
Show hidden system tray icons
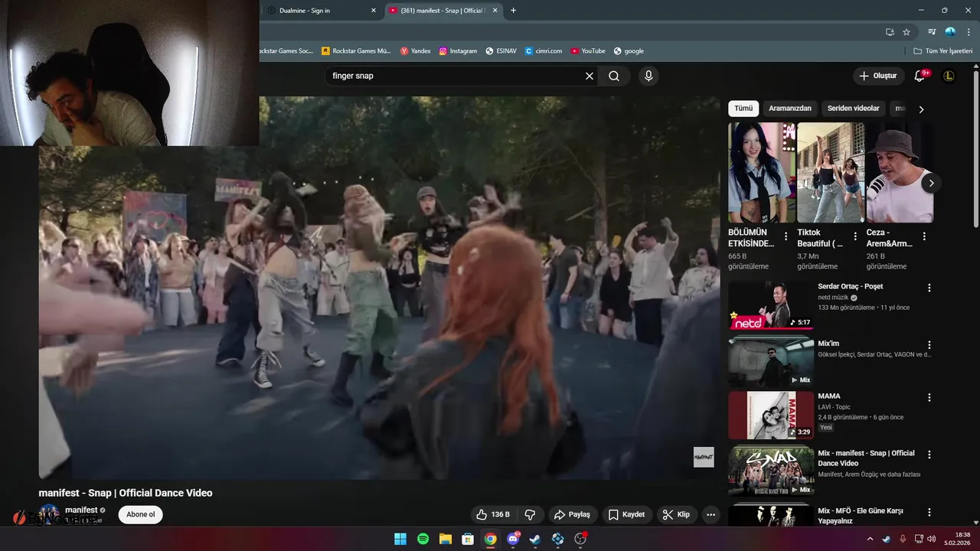870,539
